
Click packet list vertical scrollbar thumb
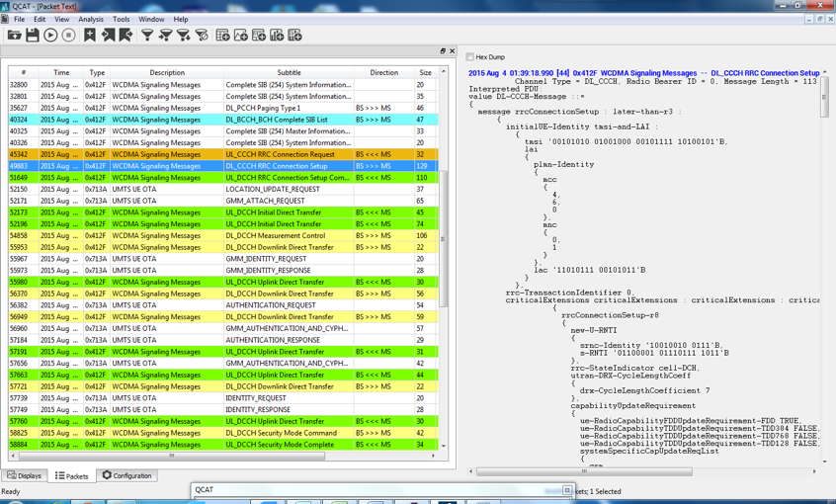click(x=443, y=239)
